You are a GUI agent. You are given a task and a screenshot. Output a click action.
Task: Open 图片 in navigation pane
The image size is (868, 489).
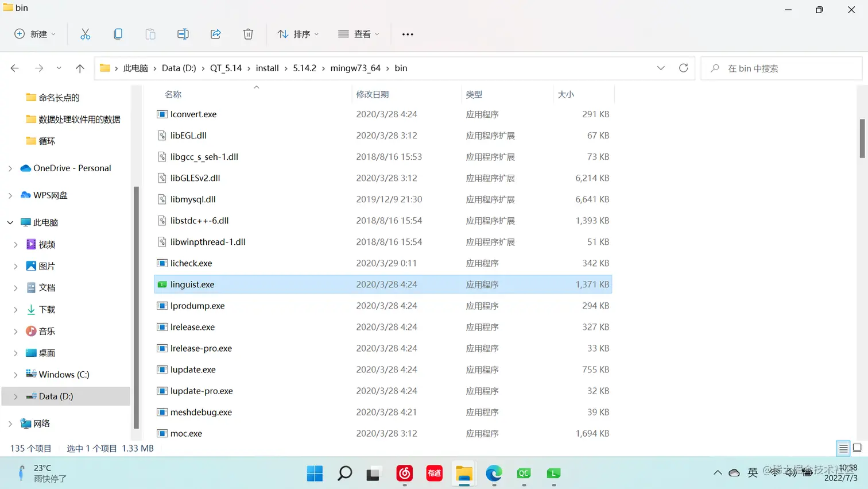pyautogui.click(x=47, y=266)
